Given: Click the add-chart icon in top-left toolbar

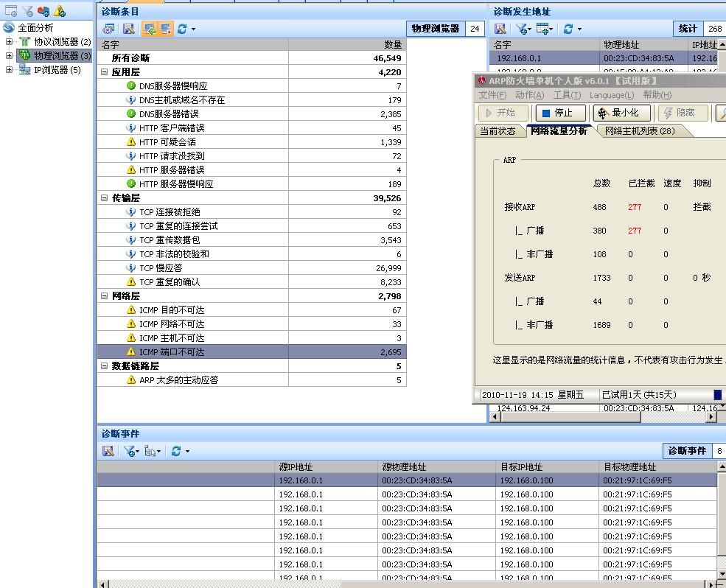Looking at the screenshot, I should 11,11.
